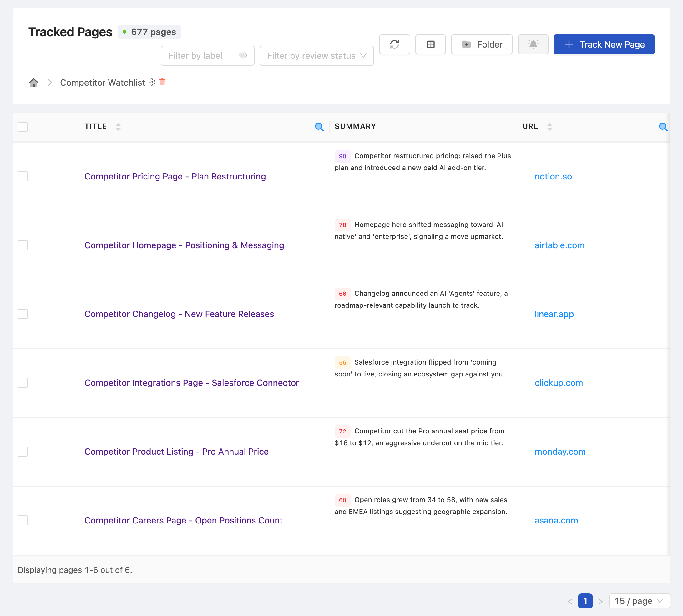Go to next page arrow

[600, 601]
